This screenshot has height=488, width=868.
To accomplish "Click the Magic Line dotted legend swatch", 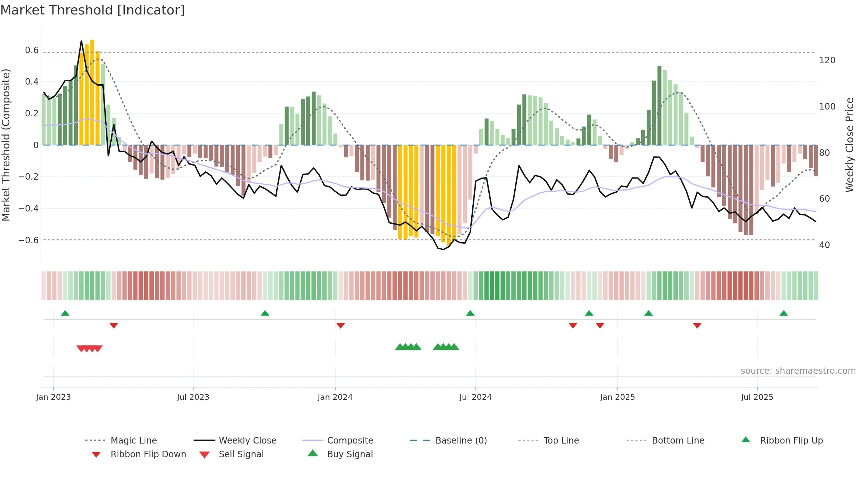I will (95, 440).
